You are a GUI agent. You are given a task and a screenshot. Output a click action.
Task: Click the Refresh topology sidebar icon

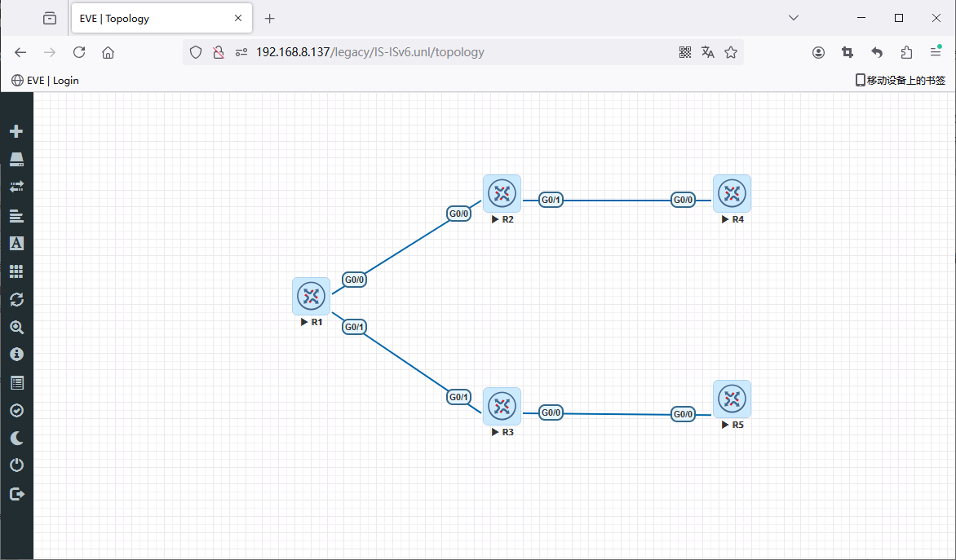[16, 299]
